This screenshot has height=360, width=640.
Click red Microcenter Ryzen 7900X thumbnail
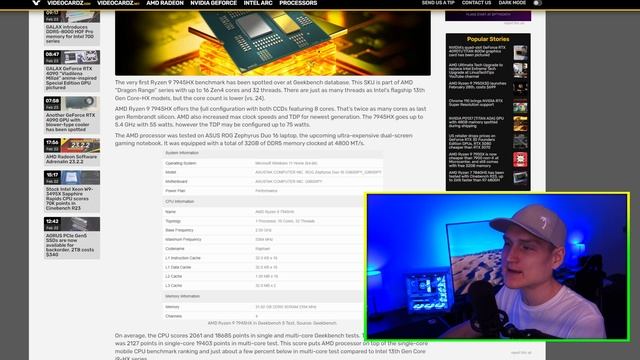coord(520,159)
